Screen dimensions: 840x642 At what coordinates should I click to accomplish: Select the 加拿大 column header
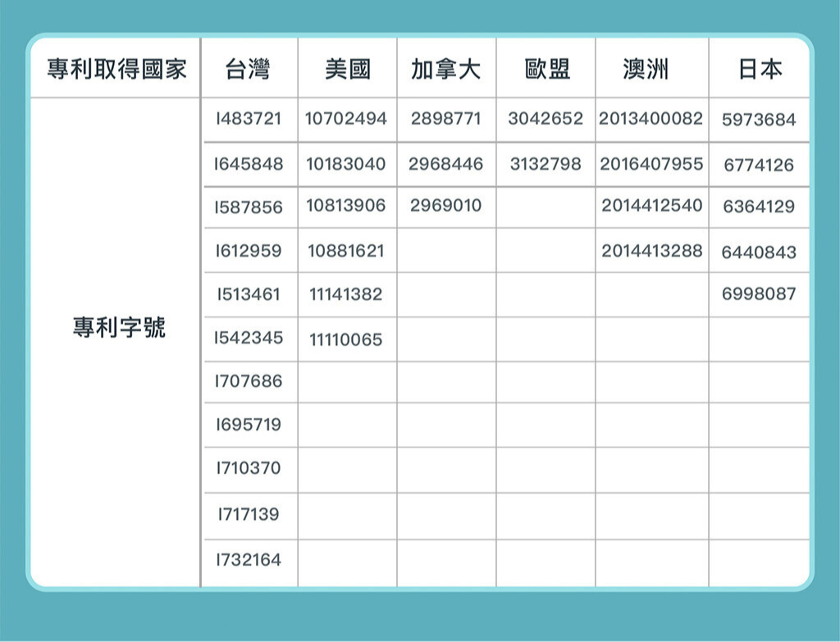445,70
